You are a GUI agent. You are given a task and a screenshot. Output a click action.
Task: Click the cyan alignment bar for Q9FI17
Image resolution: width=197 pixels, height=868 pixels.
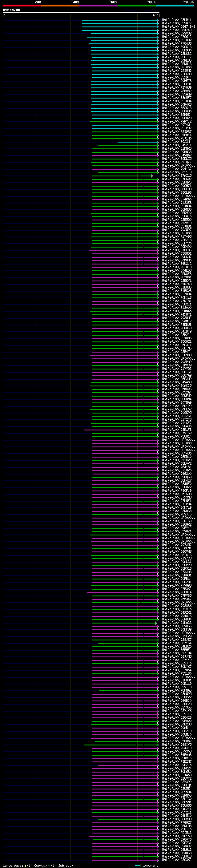pyautogui.click(x=125, y=57)
